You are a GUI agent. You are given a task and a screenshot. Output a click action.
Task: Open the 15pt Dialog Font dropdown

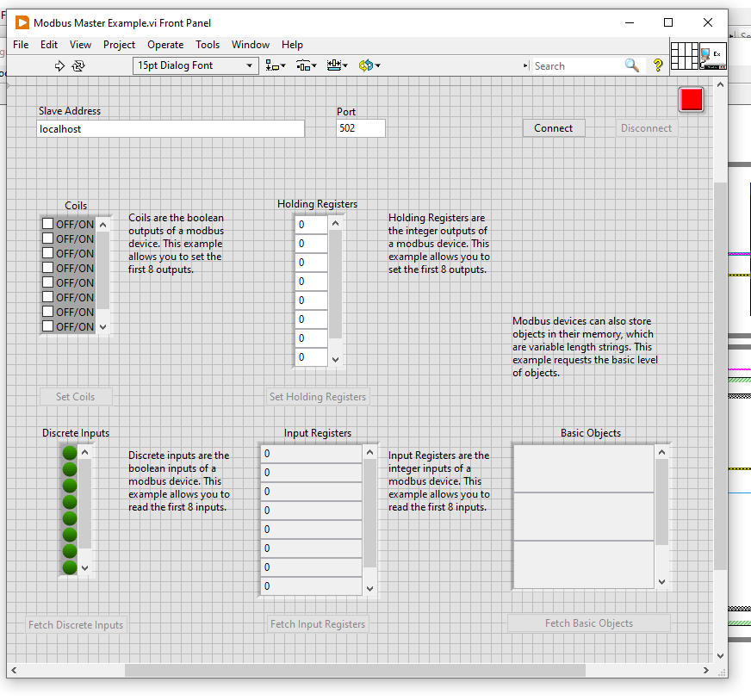click(196, 65)
